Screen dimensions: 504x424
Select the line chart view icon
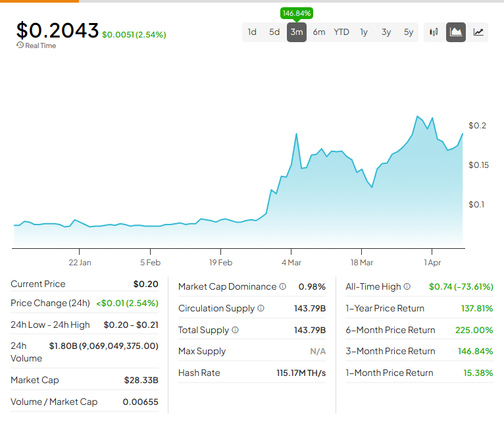478,32
